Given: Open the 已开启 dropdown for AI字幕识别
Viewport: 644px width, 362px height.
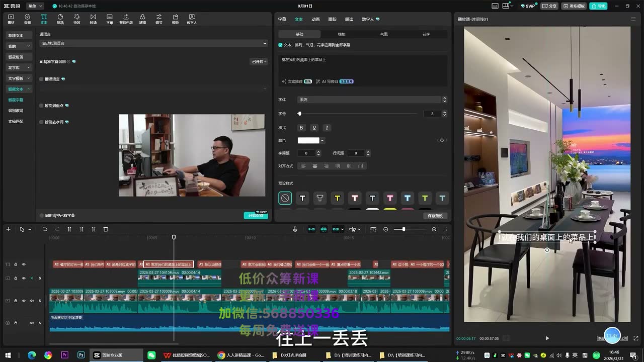Looking at the screenshot, I should [x=259, y=61].
